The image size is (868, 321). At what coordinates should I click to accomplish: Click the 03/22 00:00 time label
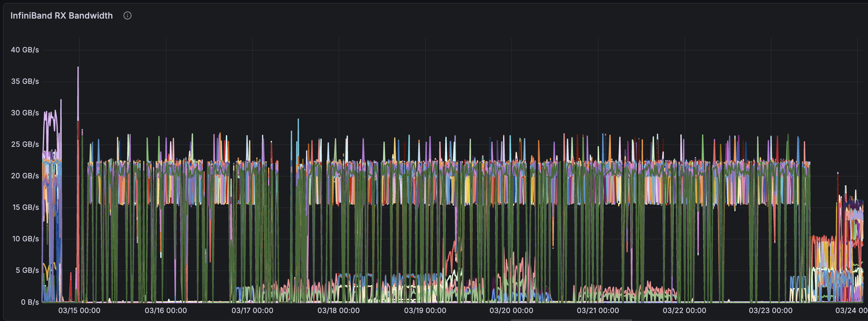(685, 310)
